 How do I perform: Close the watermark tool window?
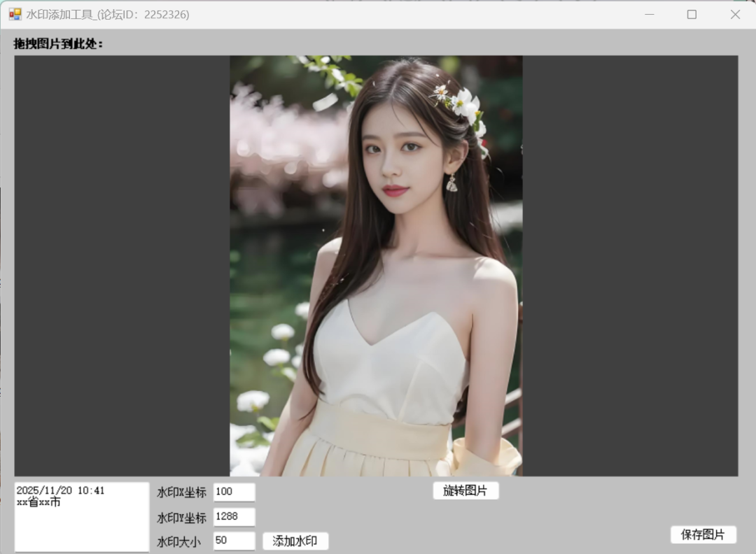[x=735, y=14]
